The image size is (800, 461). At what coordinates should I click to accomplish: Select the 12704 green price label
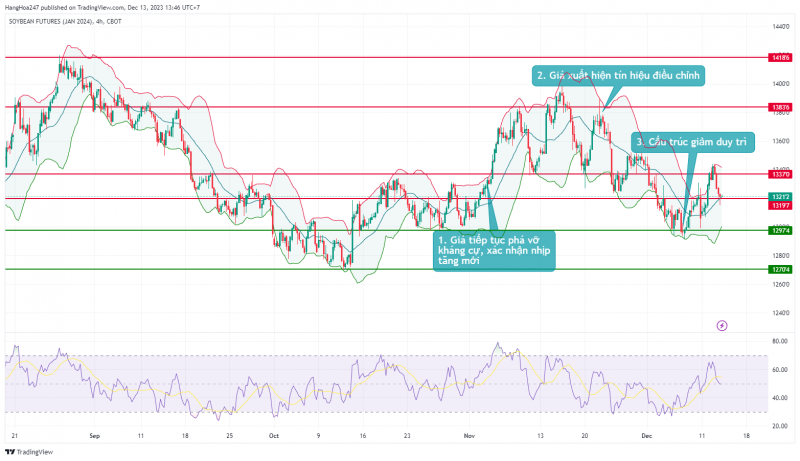[x=780, y=270]
